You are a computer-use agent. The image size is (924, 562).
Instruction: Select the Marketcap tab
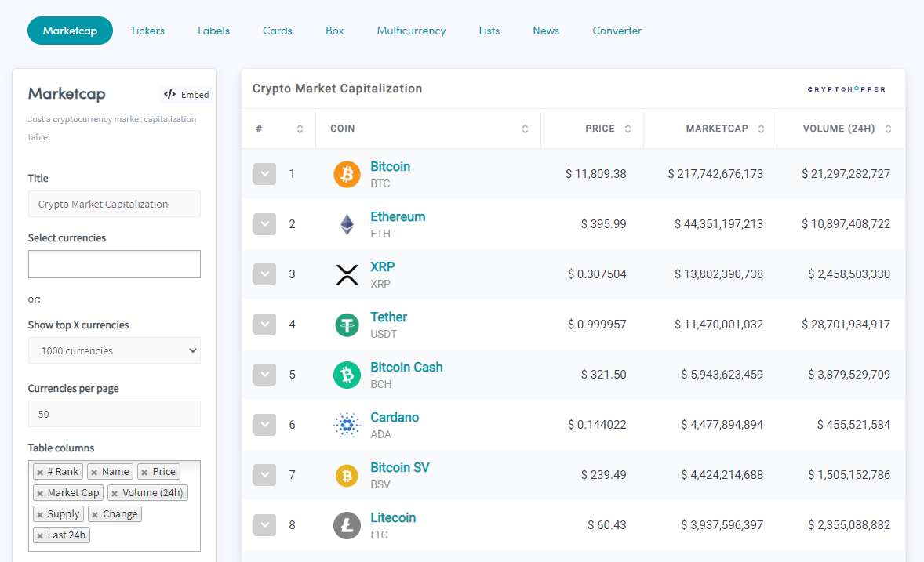pyautogui.click(x=70, y=31)
